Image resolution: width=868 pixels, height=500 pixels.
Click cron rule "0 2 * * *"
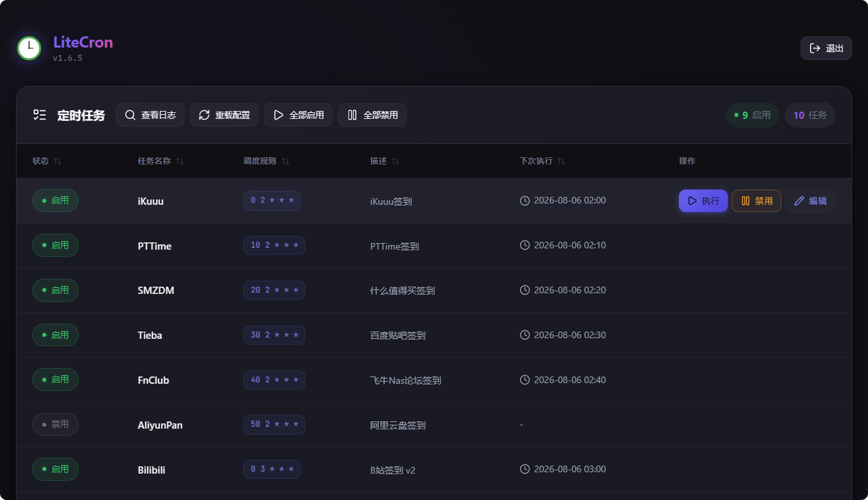[x=272, y=201]
